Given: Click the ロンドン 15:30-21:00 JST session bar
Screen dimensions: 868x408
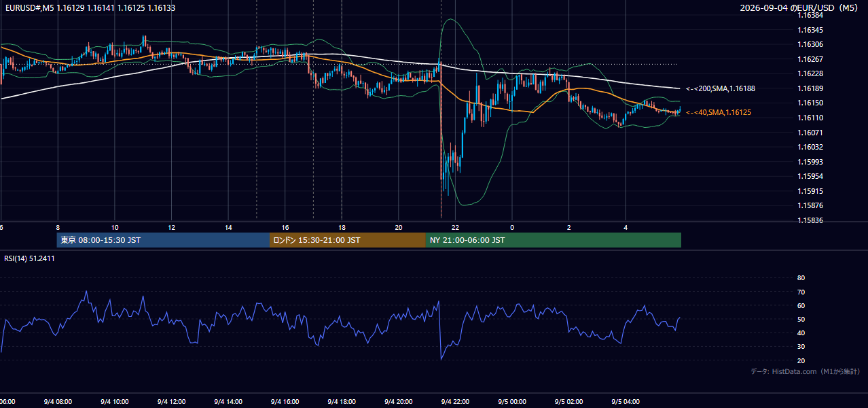Looking at the screenshot, I should (348, 240).
